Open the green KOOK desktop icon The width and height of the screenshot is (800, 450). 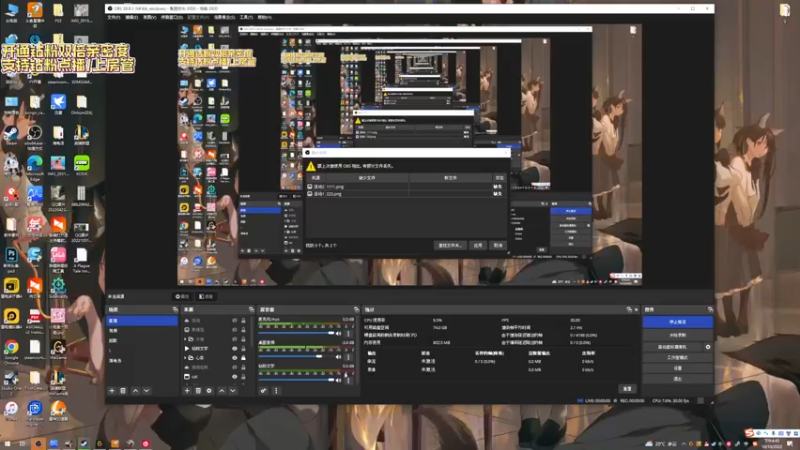(x=81, y=166)
